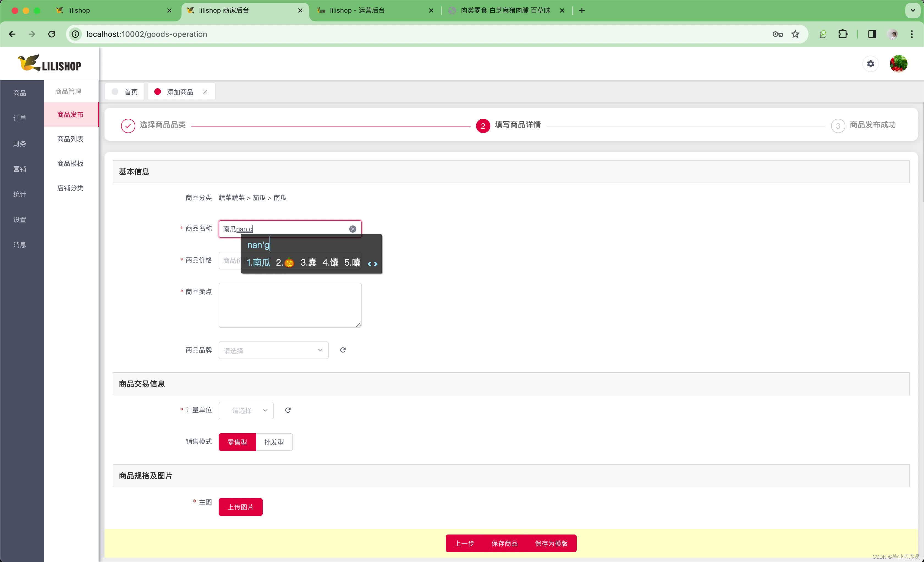Go to previous IME candidate page
The image size is (924, 562).
point(369,264)
